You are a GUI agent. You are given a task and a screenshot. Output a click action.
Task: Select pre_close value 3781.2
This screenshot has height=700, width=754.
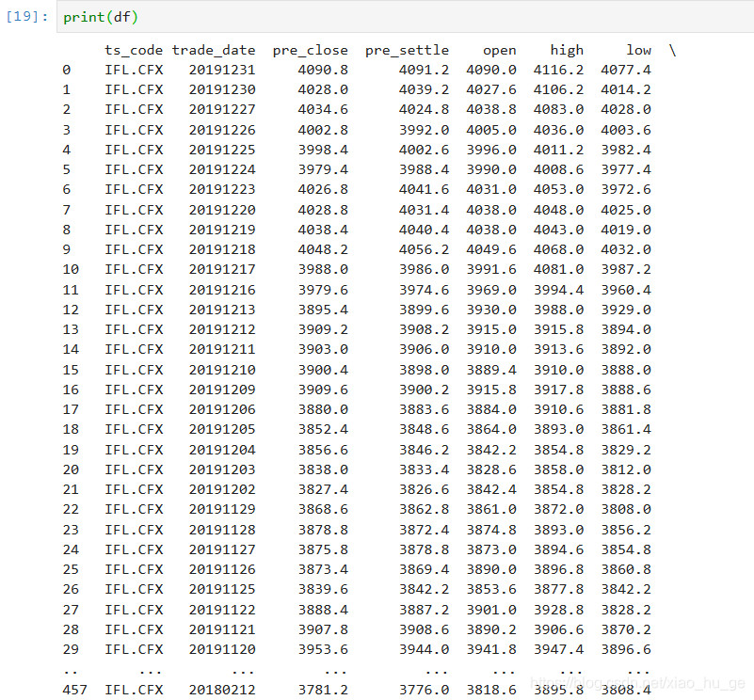point(323,690)
